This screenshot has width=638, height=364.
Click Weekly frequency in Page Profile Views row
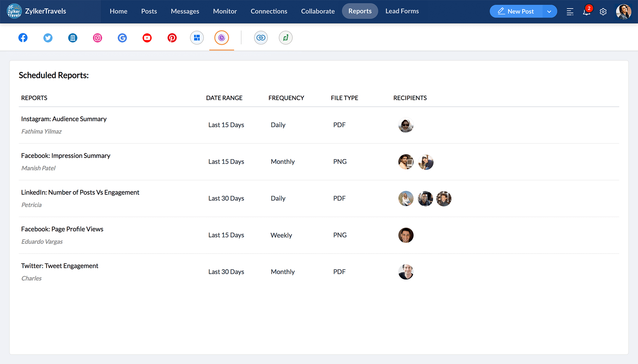tap(281, 235)
